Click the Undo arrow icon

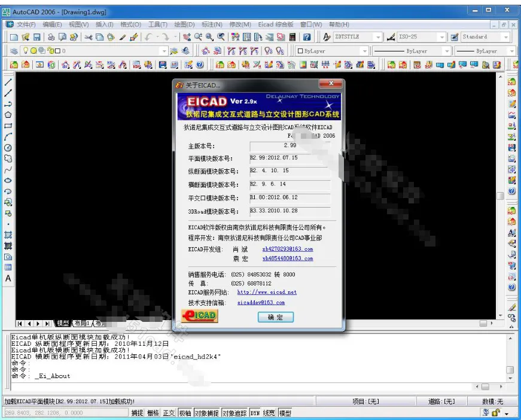tap(148, 37)
